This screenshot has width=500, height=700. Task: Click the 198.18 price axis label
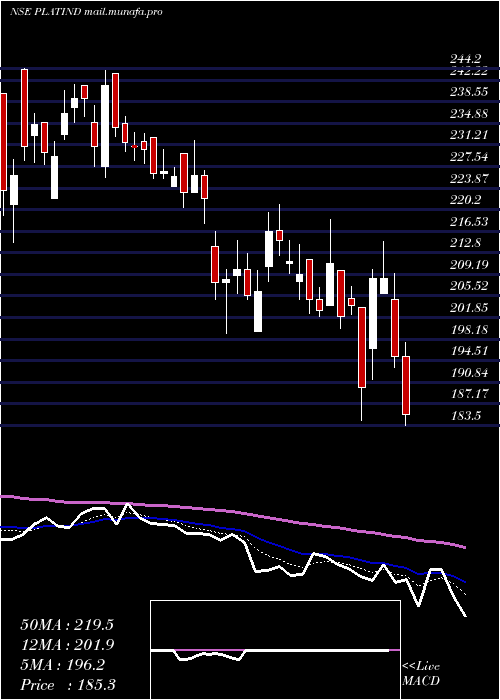click(468, 329)
